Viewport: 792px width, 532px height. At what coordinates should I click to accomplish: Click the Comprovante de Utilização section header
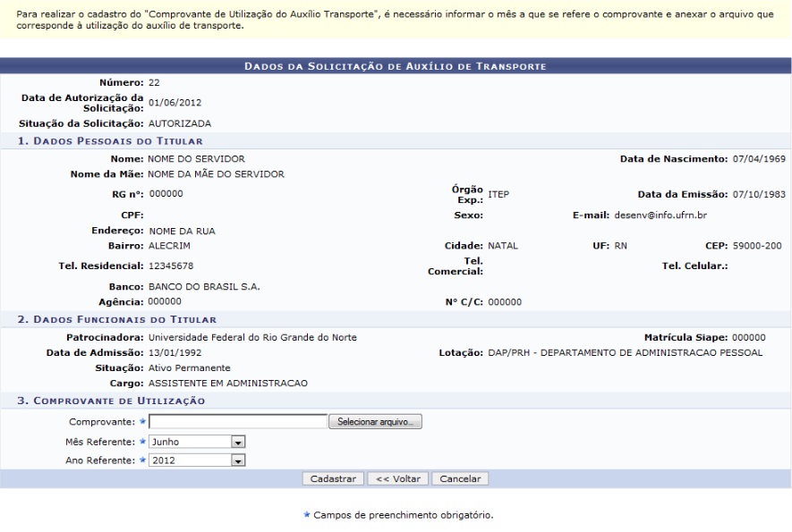point(113,401)
